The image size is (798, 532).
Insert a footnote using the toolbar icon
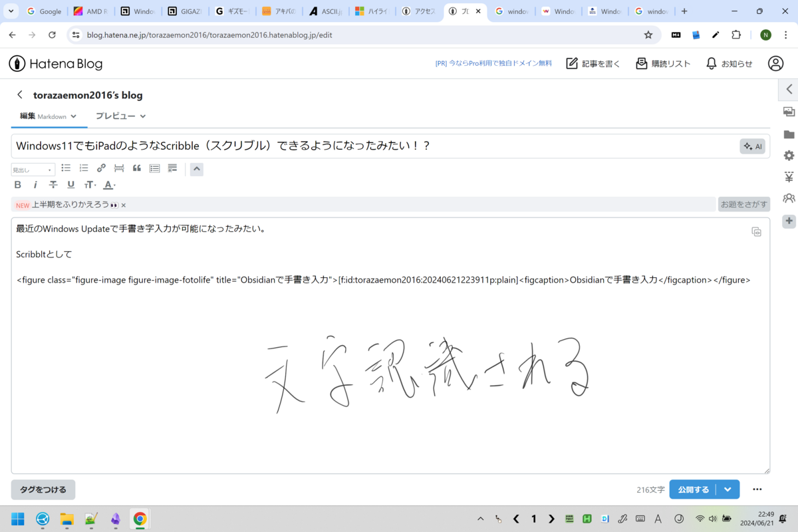point(172,169)
